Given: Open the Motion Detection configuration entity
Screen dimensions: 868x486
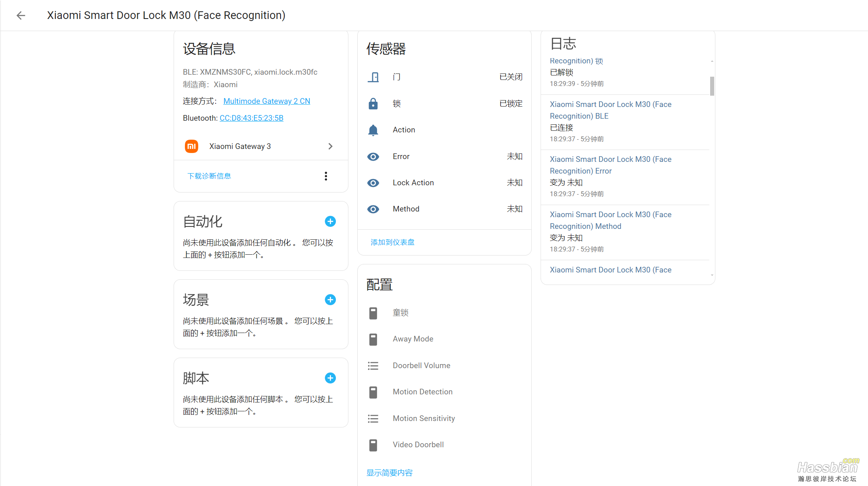Looking at the screenshot, I should tap(444, 392).
